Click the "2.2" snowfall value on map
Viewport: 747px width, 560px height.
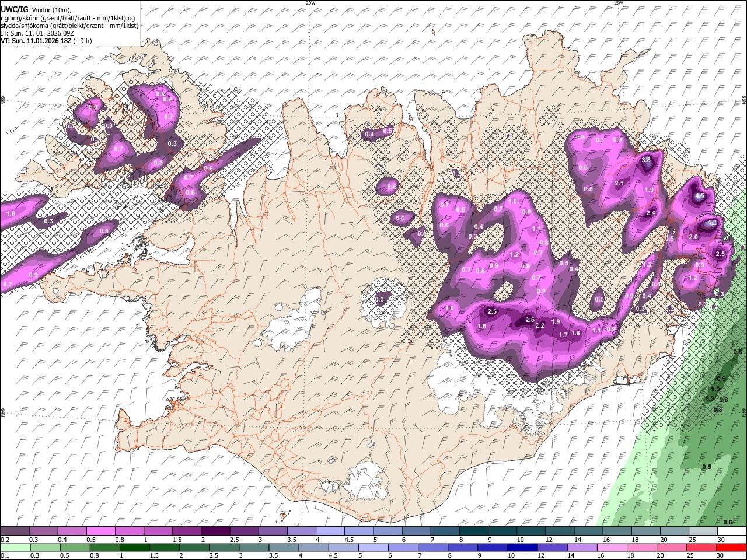click(x=540, y=326)
